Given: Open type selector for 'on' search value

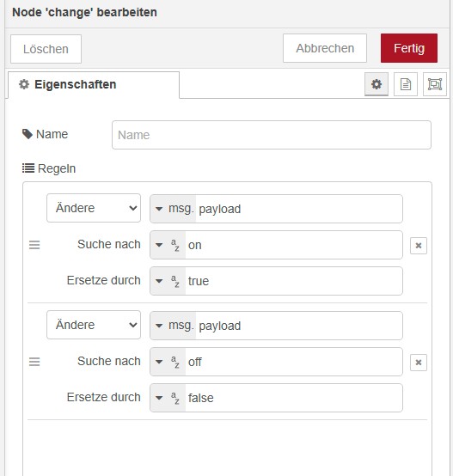Looking at the screenshot, I should click(x=168, y=245).
